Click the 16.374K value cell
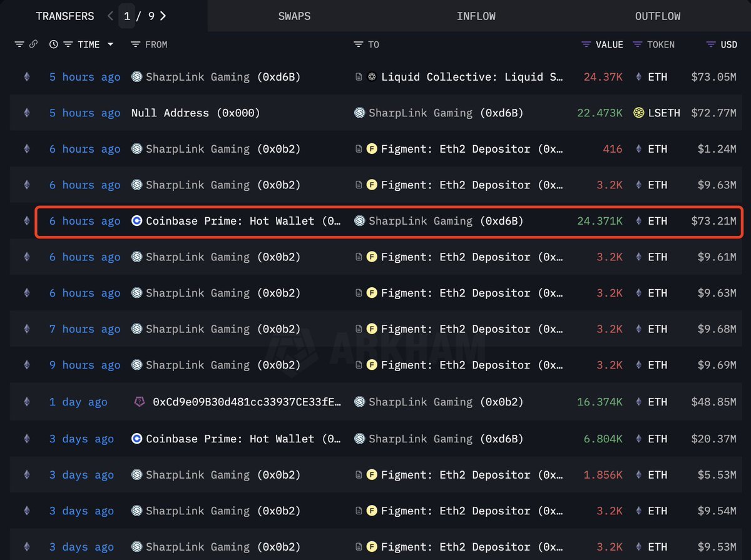The height and width of the screenshot is (560, 751). tap(600, 402)
